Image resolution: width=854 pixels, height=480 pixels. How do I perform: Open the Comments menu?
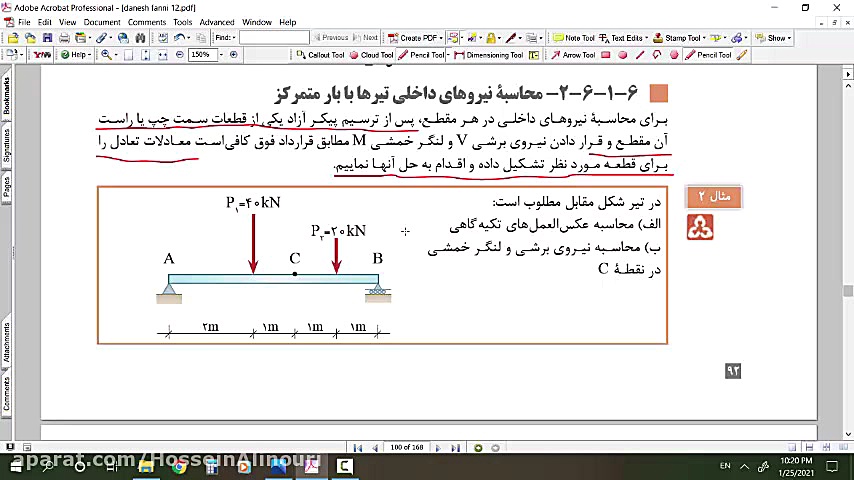tap(147, 22)
